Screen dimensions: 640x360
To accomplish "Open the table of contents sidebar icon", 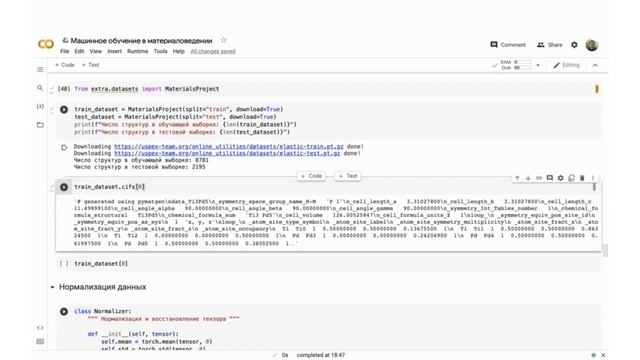I will [x=40, y=69].
